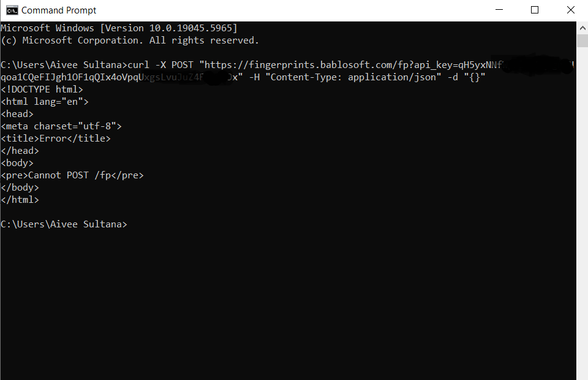Maximize the Command Prompt window
588x380 pixels.
pyautogui.click(x=534, y=10)
